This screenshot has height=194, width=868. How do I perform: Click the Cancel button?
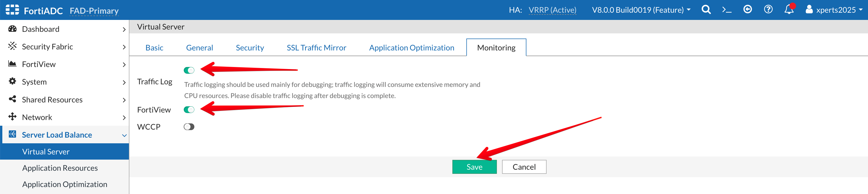(524, 167)
